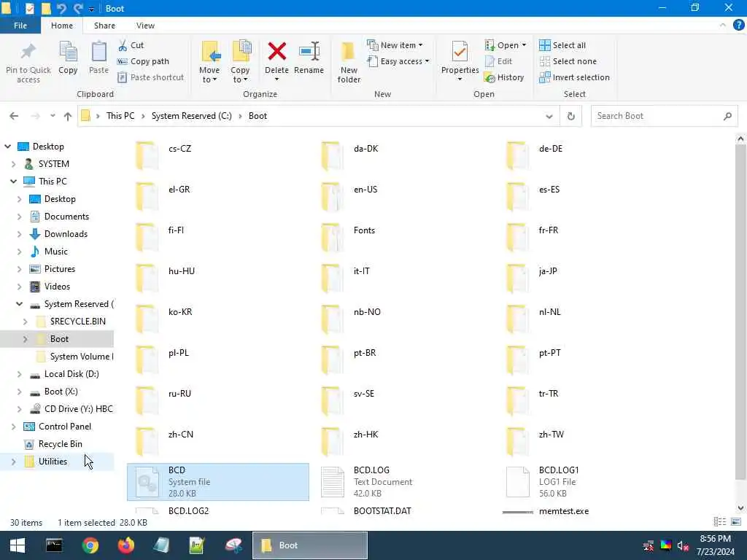Delete selected file with red X icon

tap(276, 61)
